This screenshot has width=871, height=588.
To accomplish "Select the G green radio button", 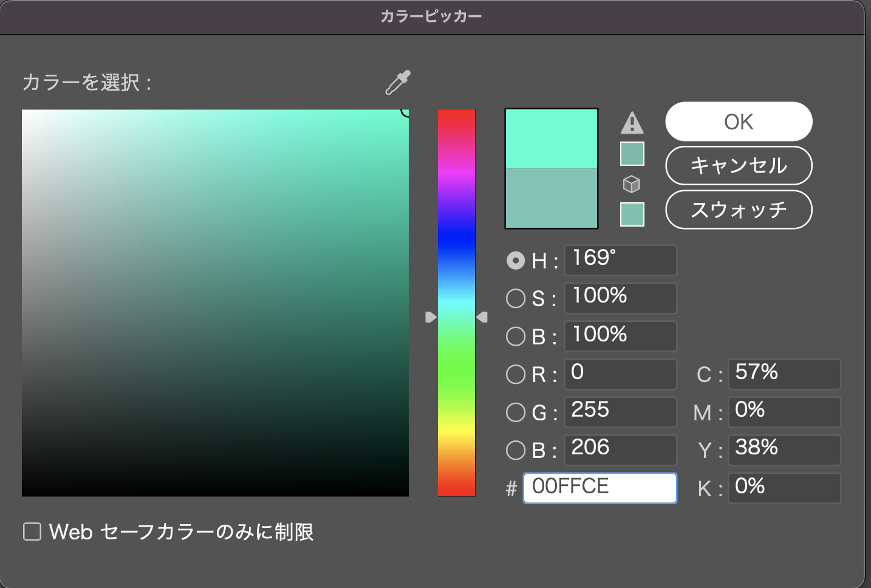I will tap(516, 412).
